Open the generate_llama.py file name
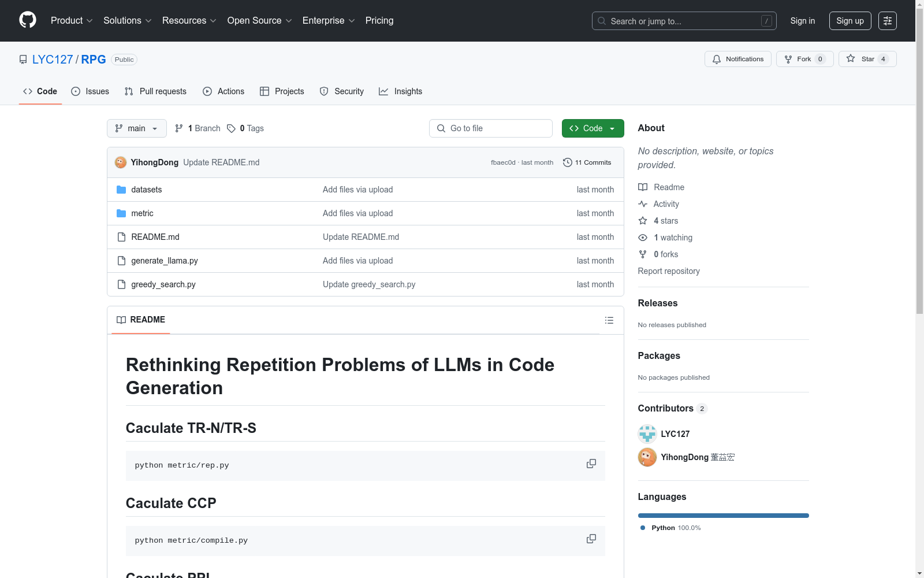The image size is (924, 578). point(165,261)
